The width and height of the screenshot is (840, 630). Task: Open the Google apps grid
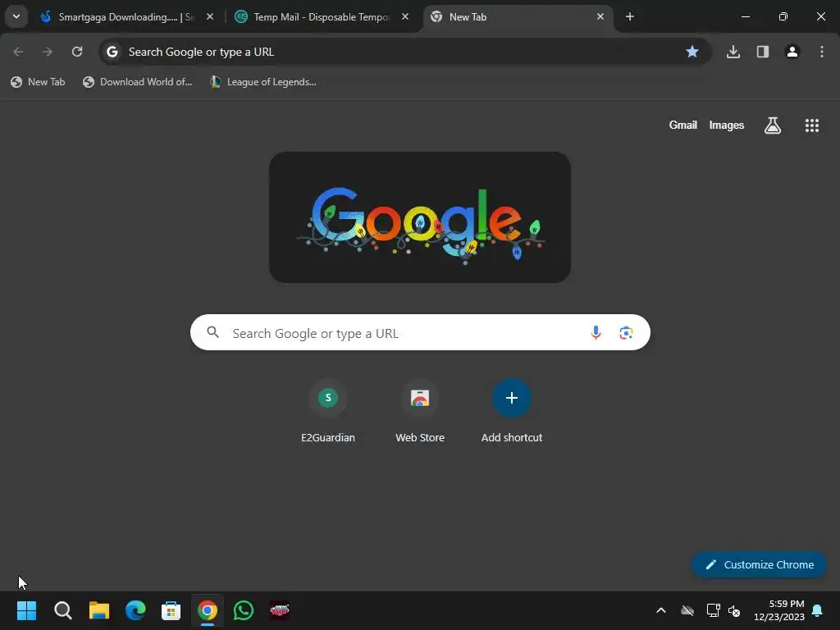click(811, 126)
